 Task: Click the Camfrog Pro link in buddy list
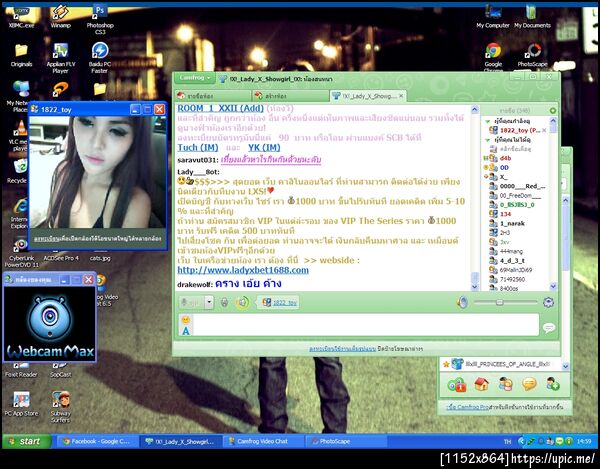click(x=468, y=407)
